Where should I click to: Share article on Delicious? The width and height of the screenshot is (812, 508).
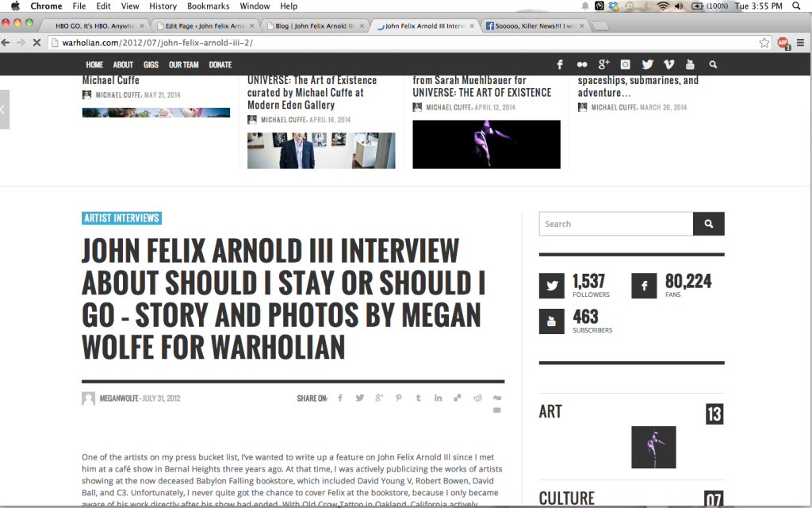coord(458,398)
